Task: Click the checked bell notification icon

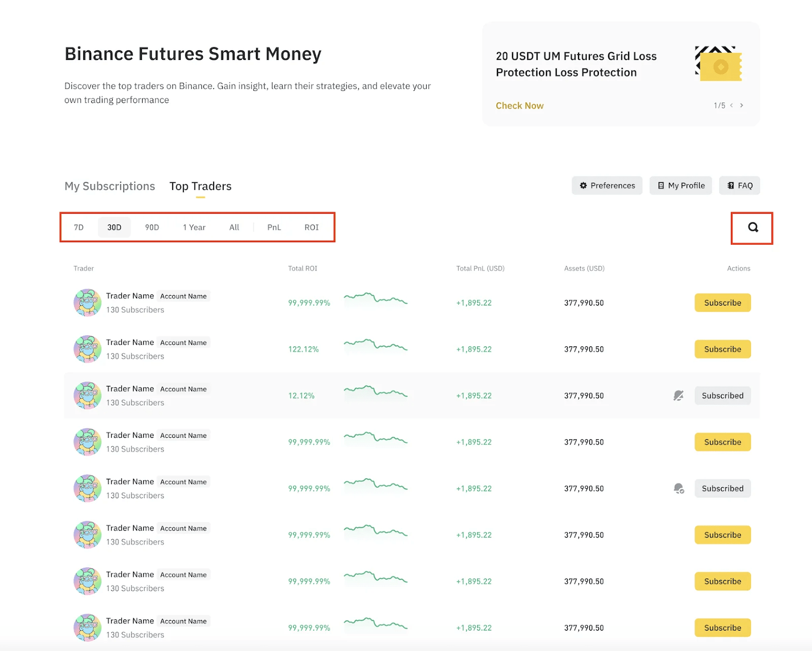Action: (679, 489)
